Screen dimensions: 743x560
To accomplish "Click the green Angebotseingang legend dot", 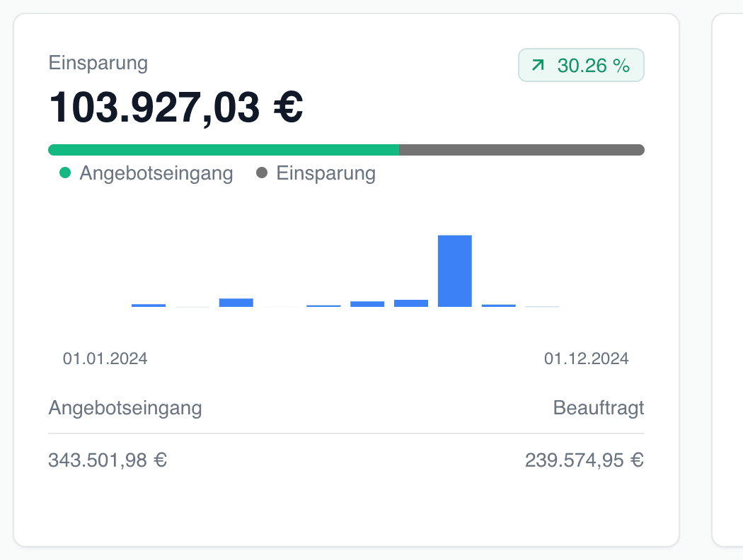I will point(65,173).
